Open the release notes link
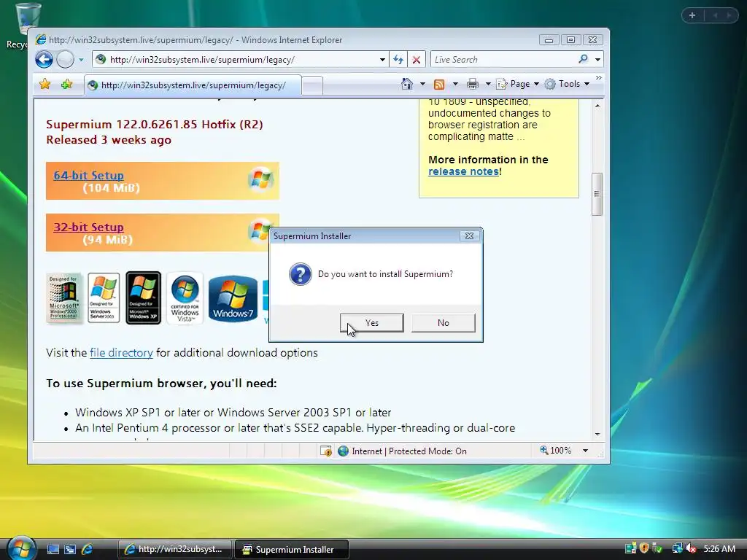The width and height of the screenshot is (747, 560). (x=463, y=171)
